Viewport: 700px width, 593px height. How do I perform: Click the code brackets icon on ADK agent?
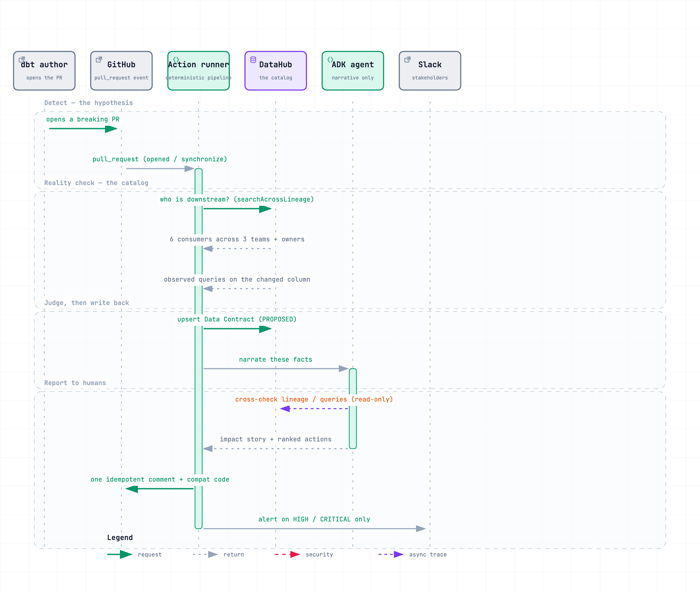[330, 60]
